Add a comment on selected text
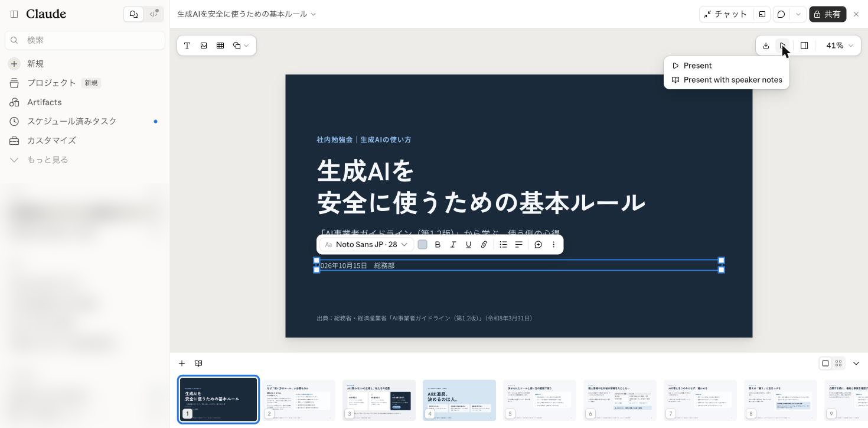Viewport: 868px width, 428px height. (538, 245)
